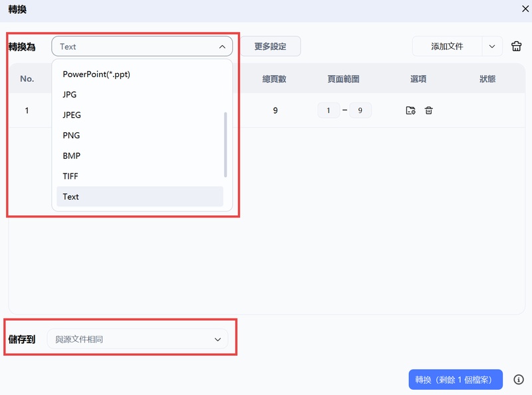Image resolution: width=532 pixels, height=395 pixels.
Task: Select JPEG output format
Action: (140, 114)
